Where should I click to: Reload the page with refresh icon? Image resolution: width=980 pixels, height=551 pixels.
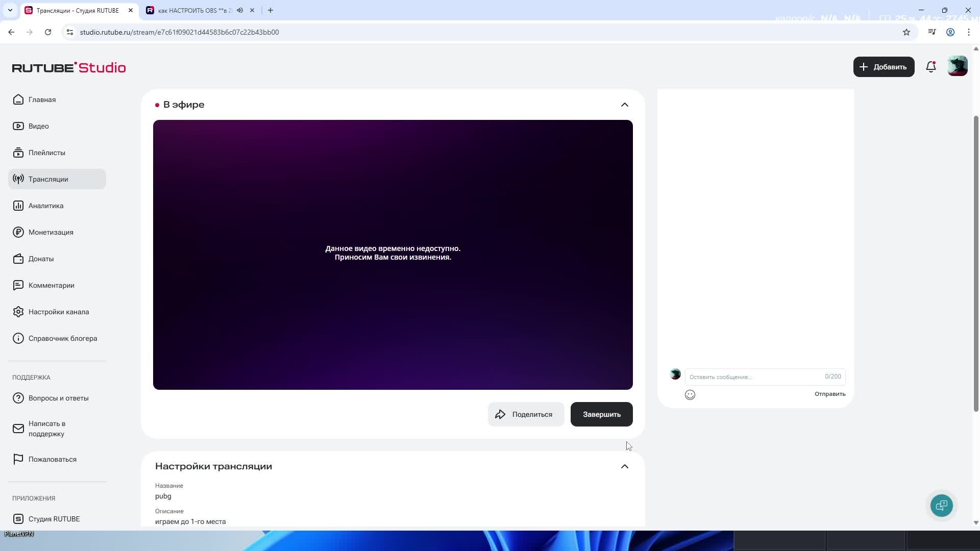coord(48,32)
